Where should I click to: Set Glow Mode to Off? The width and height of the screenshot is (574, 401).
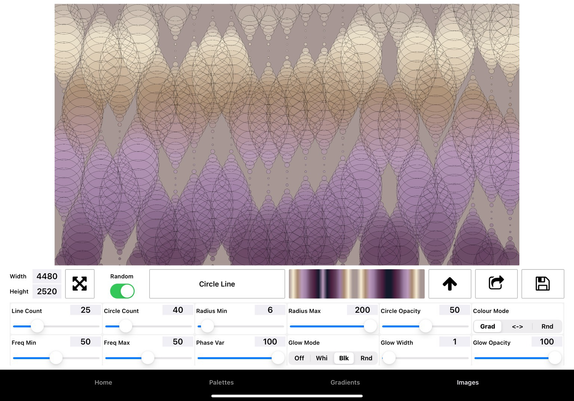tap(299, 358)
